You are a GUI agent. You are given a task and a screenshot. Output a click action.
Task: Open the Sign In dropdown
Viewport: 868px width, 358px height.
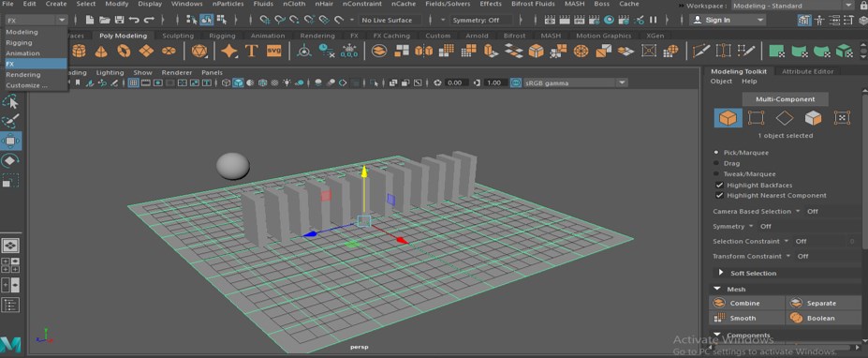(x=728, y=20)
